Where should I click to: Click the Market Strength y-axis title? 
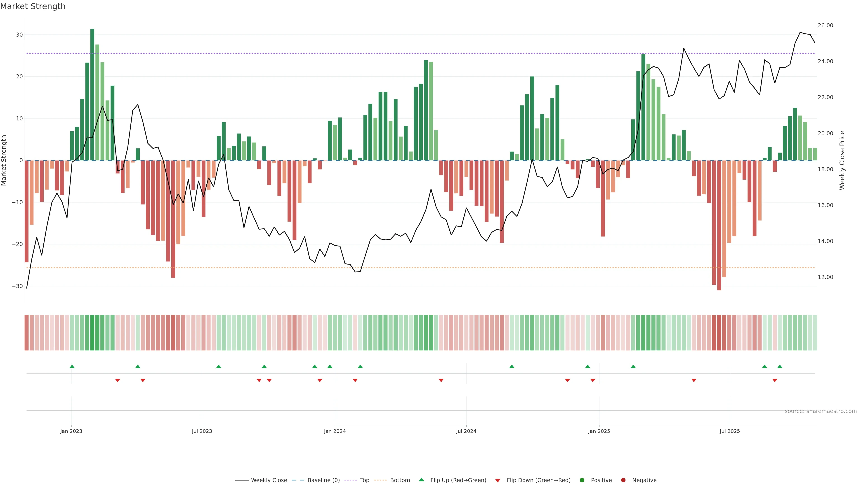(4, 160)
